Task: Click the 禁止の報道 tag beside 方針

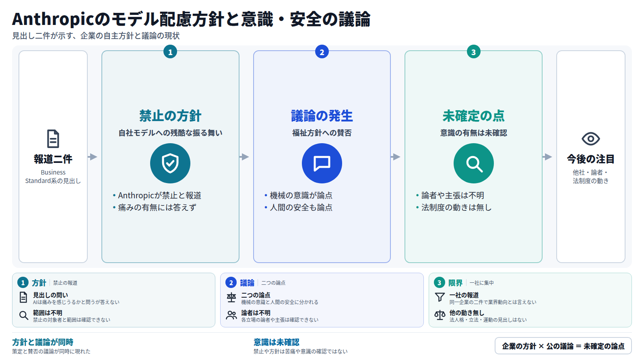Action: pos(65,283)
